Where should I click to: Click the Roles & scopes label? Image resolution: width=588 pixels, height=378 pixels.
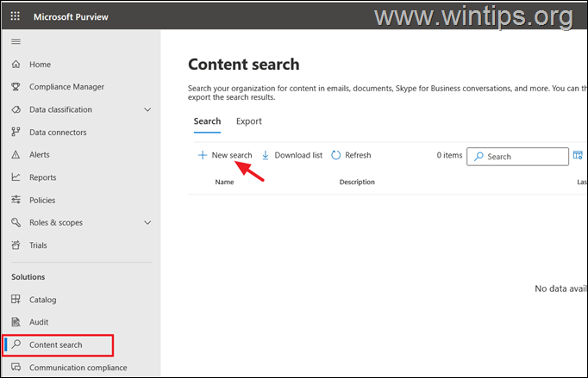[56, 222]
